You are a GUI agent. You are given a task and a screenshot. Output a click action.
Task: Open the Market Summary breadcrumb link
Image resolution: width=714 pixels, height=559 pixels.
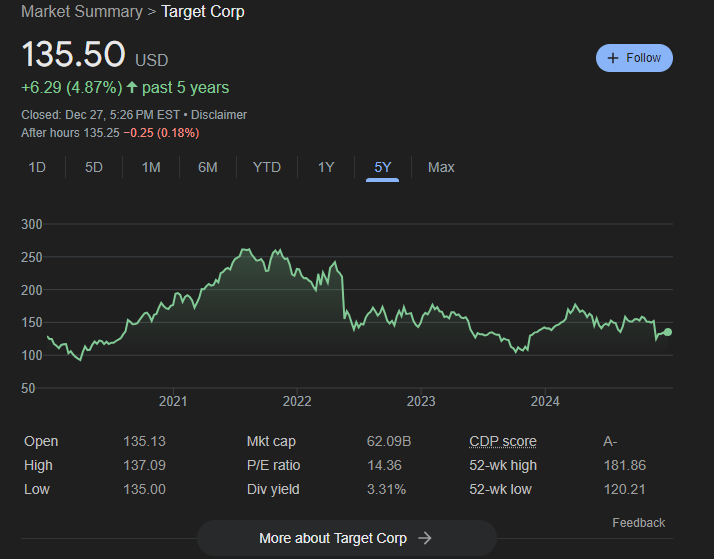tap(82, 11)
